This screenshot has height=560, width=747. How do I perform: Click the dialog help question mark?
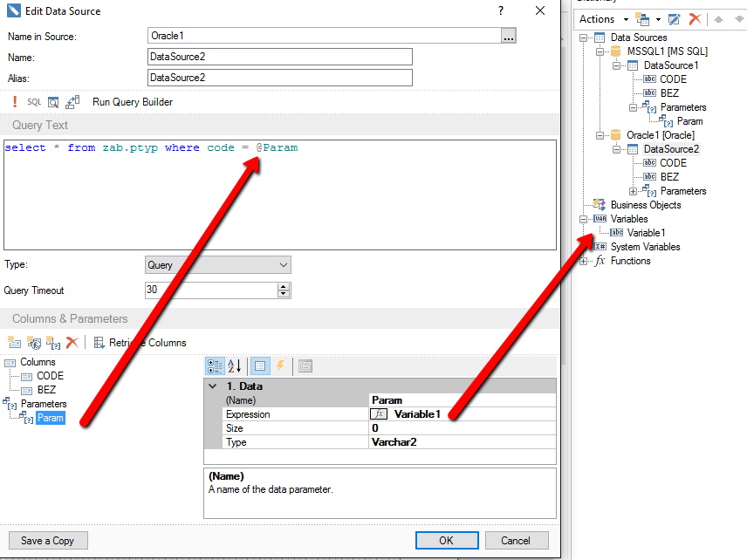point(501,11)
